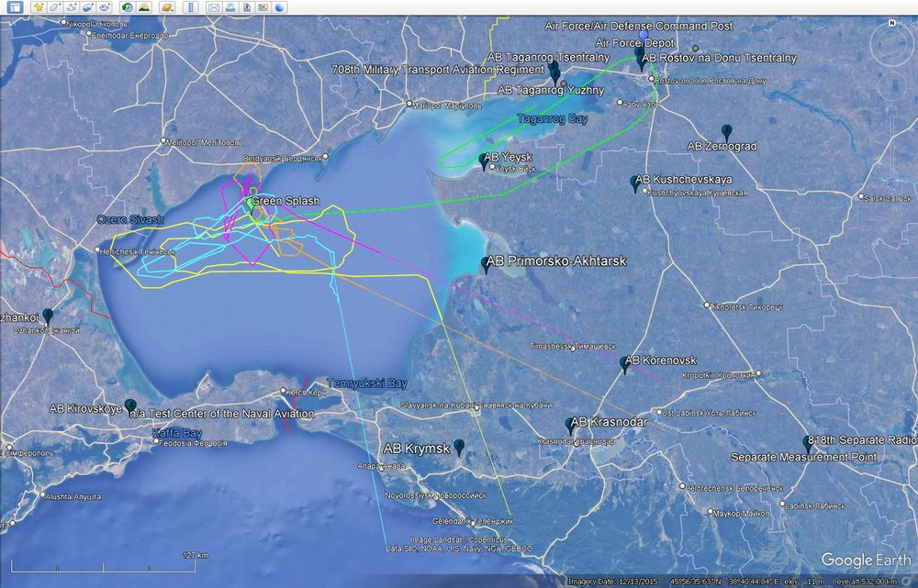The height and width of the screenshot is (588, 918).
Task: Click the Mariupol city label
Action: (447, 105)
